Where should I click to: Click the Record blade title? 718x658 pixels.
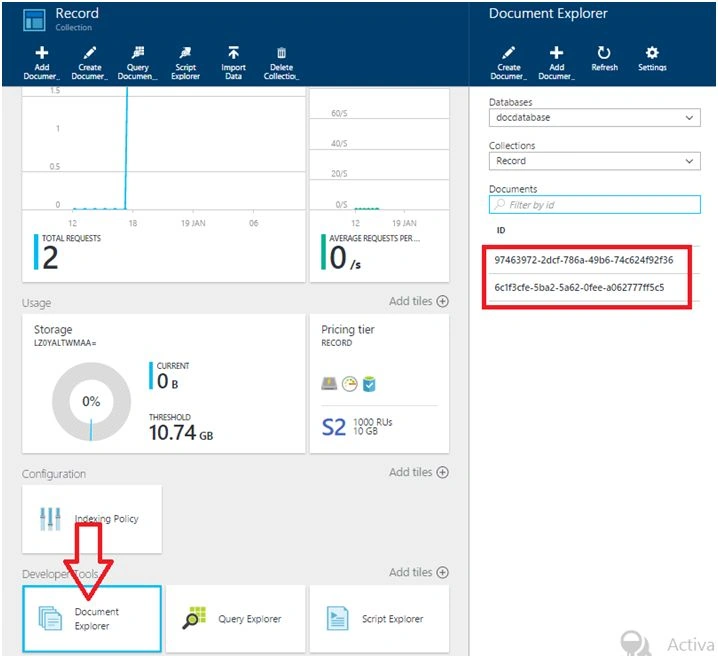click(x=77, y=13)
